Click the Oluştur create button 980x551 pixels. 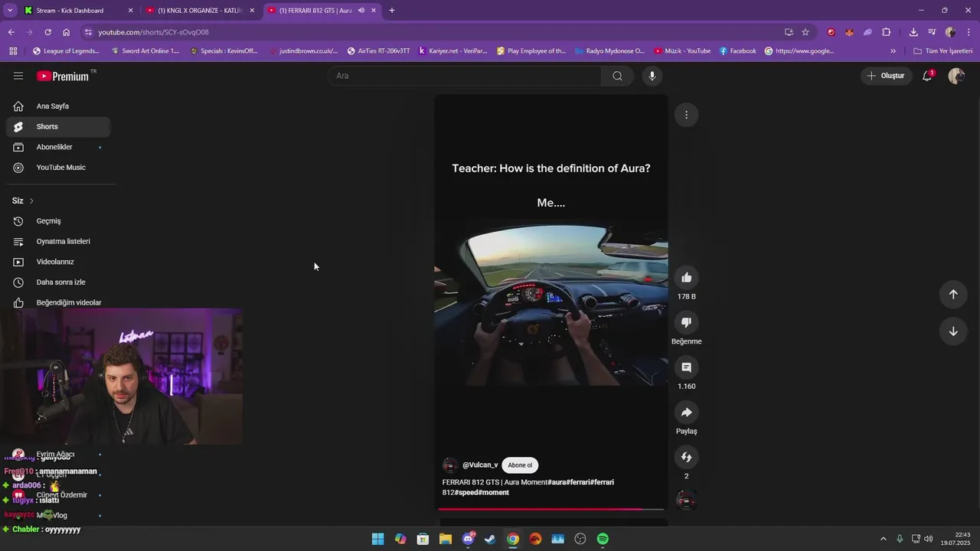pyautogui.click(x=886, y=76)
